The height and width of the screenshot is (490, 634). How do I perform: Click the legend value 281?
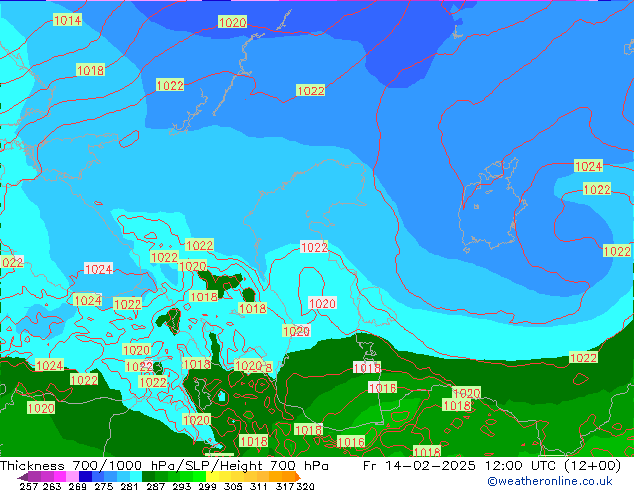(127, 486)
